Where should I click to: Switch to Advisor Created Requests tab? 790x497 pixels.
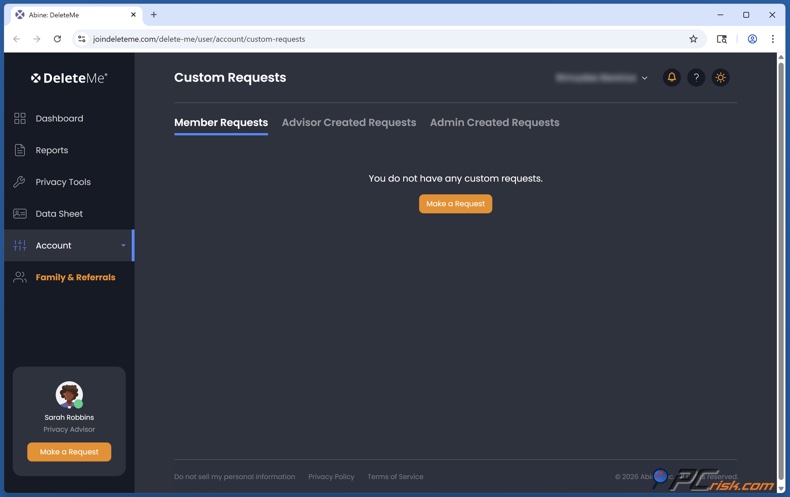point(348,123)
